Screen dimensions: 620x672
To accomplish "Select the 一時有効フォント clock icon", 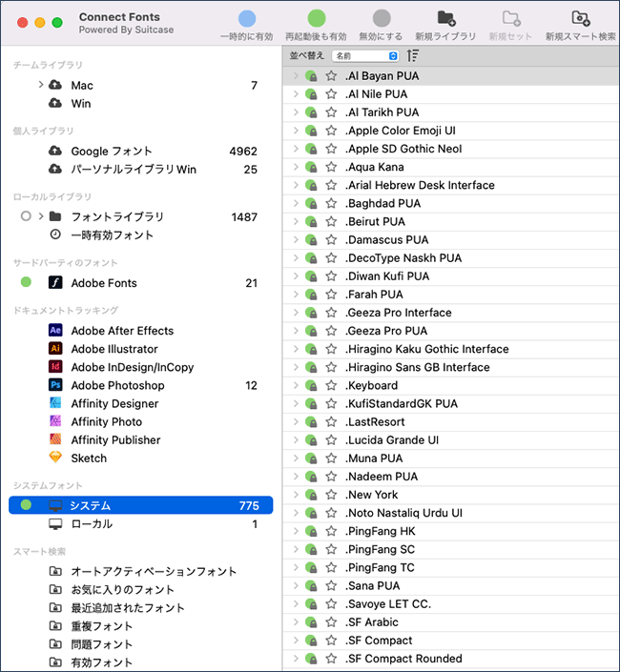I will point(55,234).
